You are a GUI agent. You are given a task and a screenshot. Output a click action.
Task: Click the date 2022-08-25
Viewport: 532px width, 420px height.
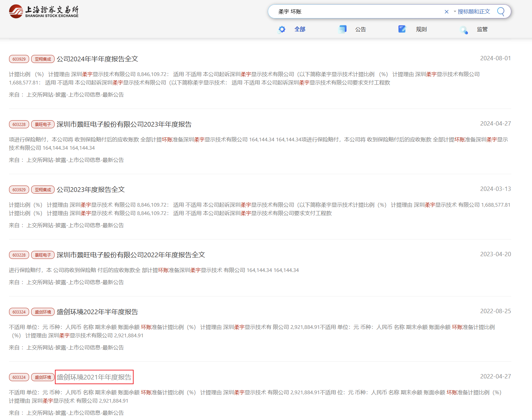point(496,311)
